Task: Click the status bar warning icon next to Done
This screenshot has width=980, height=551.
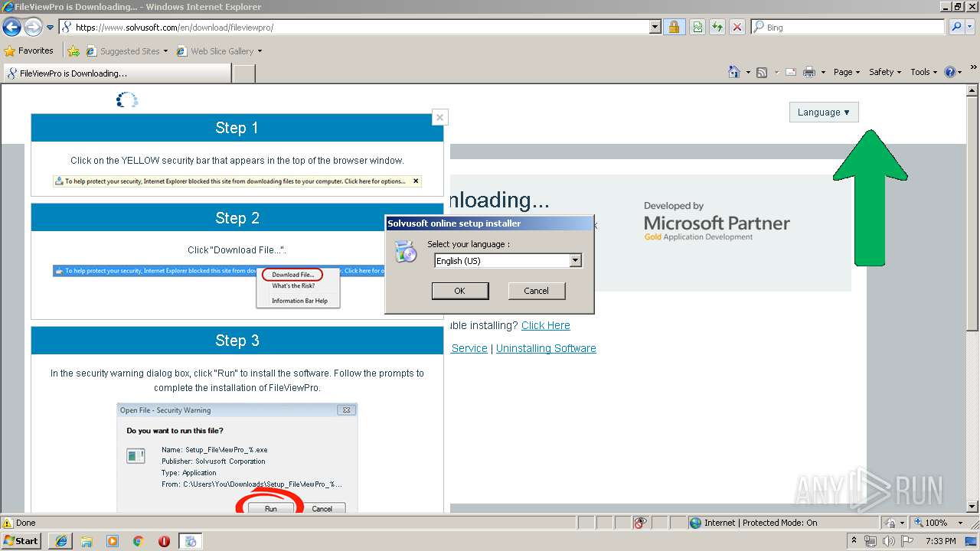Action: coord(8,523)
